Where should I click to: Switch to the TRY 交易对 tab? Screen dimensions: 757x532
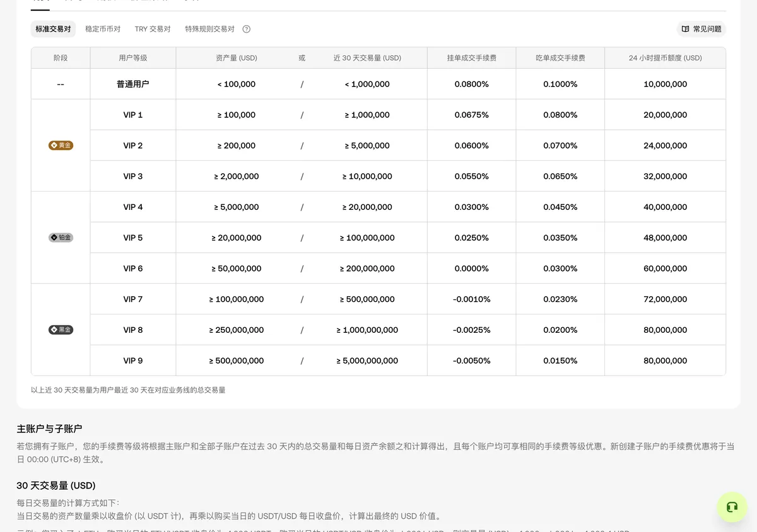153,29
